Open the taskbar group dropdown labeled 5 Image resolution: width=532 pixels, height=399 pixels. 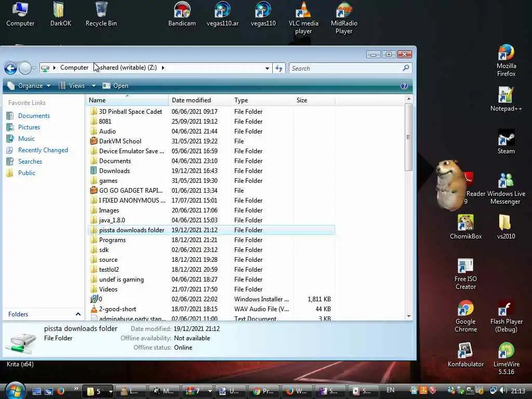[x=110, y=392]
